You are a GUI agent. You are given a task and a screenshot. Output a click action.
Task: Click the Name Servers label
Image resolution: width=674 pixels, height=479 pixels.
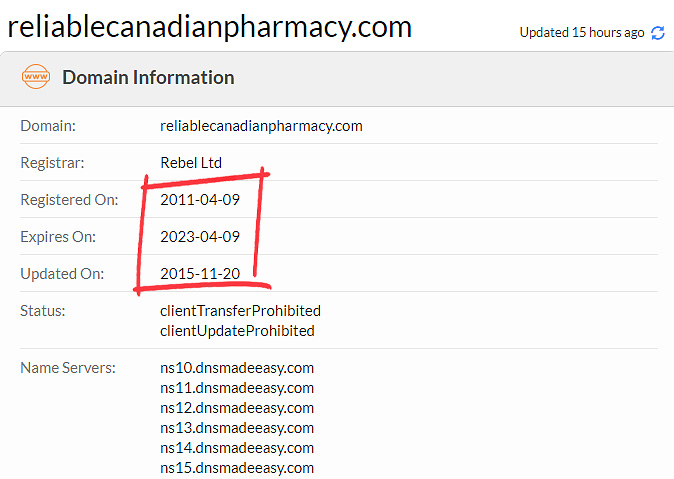(68, 368)
